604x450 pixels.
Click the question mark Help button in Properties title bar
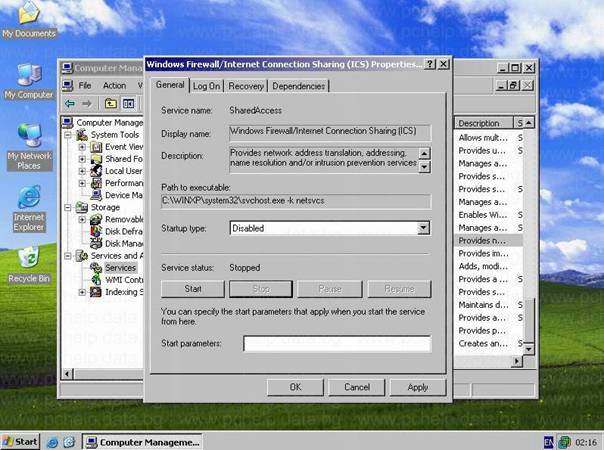click(x=429, y=64)
